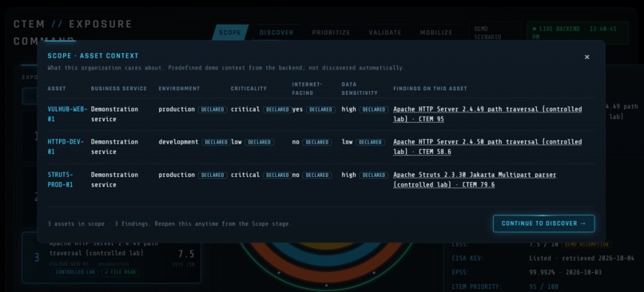Click Controlled Lab tag in background exposure card
644x292 pixels.
(75, 272)
